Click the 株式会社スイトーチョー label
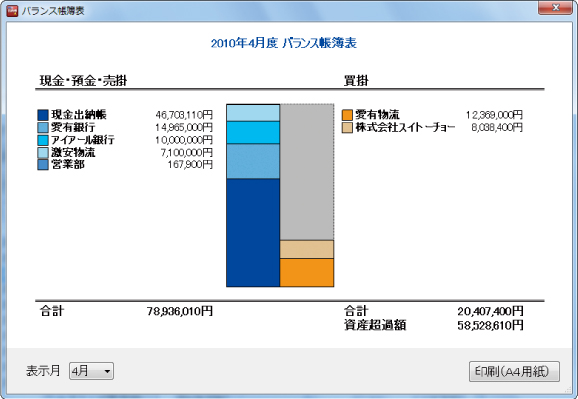 [405, 127]
